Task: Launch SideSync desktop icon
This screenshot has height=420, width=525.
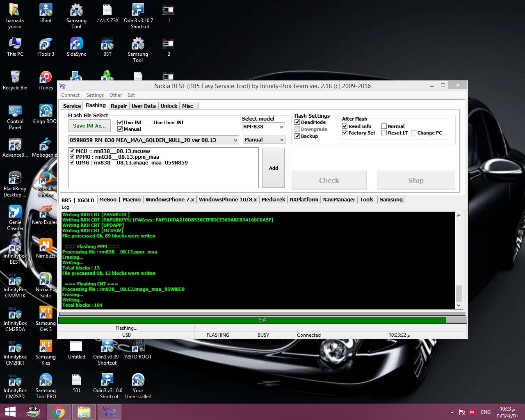Action: point(76,47)
